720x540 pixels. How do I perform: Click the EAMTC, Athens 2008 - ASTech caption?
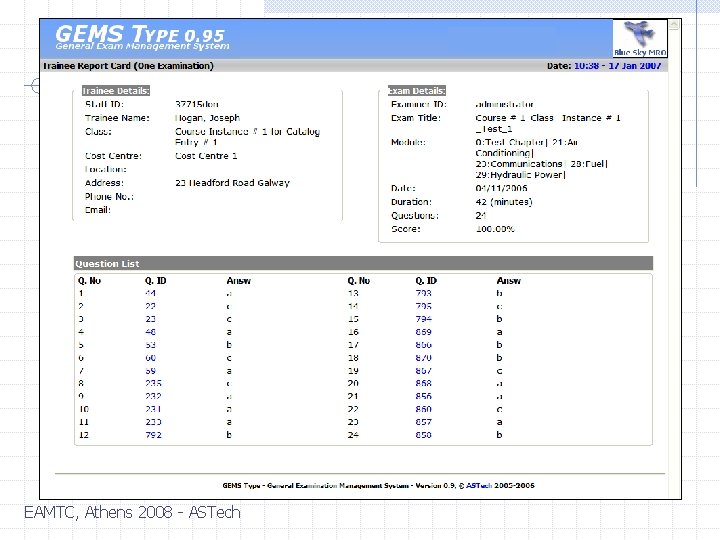click(132, 512)
